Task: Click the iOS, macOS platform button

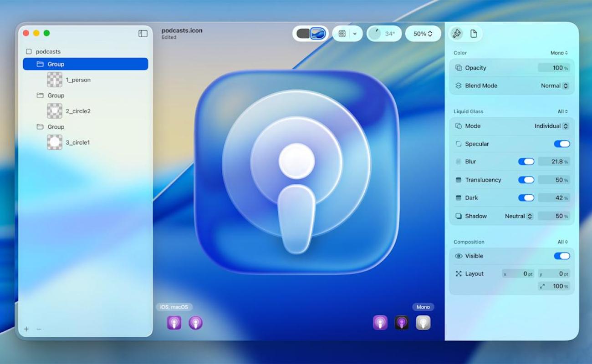Action: (174, 307)
